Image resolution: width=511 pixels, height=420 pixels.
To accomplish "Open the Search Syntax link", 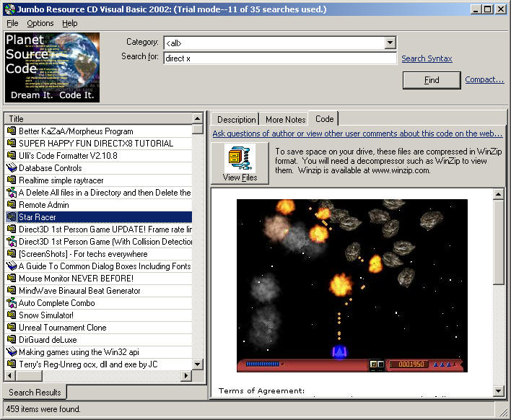I will click(427, 58).
